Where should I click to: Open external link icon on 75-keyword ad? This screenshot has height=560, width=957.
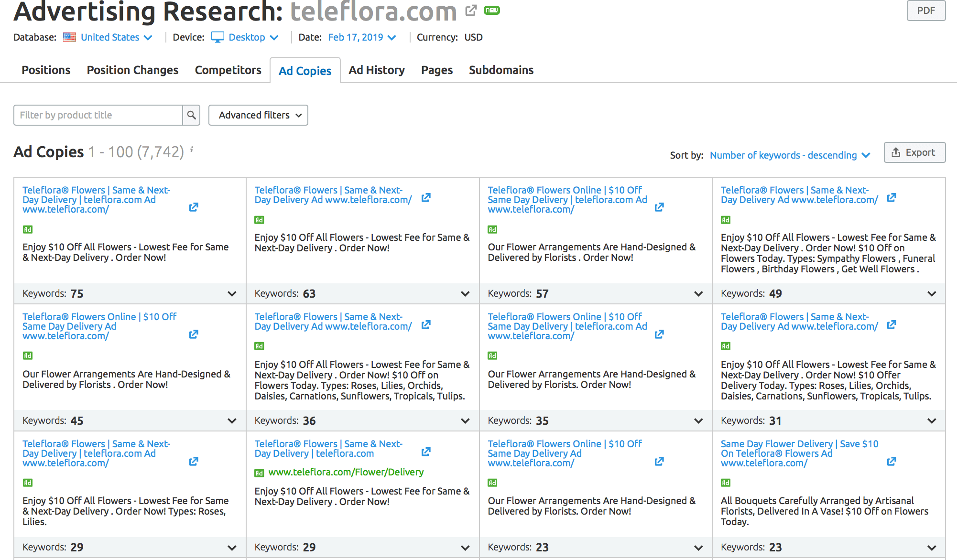[194, 207]
